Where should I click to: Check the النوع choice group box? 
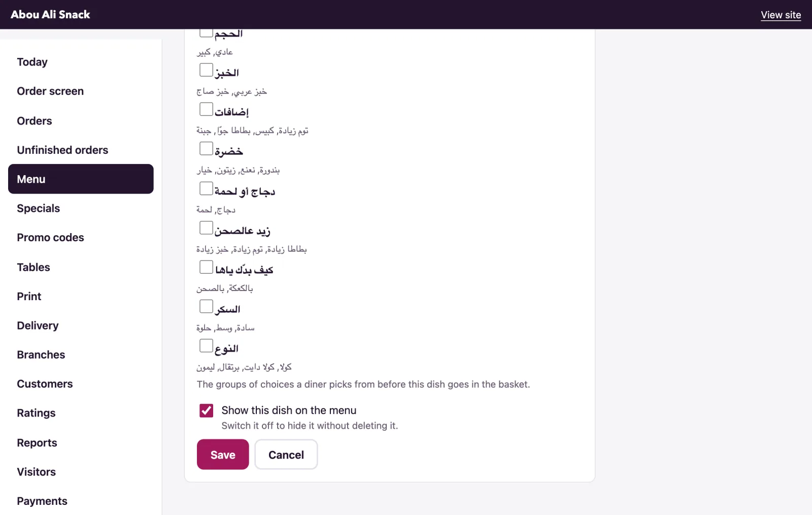[206, 346]
